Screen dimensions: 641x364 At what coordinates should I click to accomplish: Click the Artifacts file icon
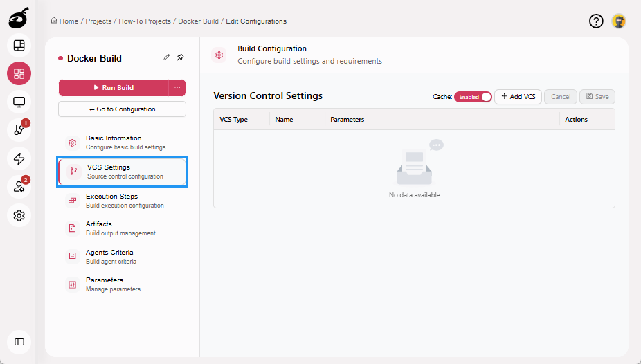point(73,228)
